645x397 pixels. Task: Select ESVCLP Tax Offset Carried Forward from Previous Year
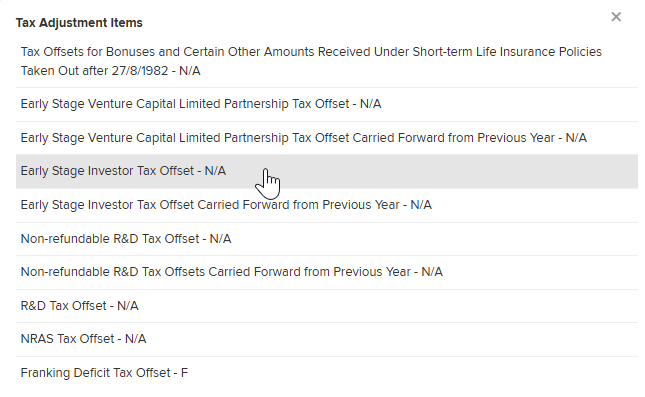(327, 138)
